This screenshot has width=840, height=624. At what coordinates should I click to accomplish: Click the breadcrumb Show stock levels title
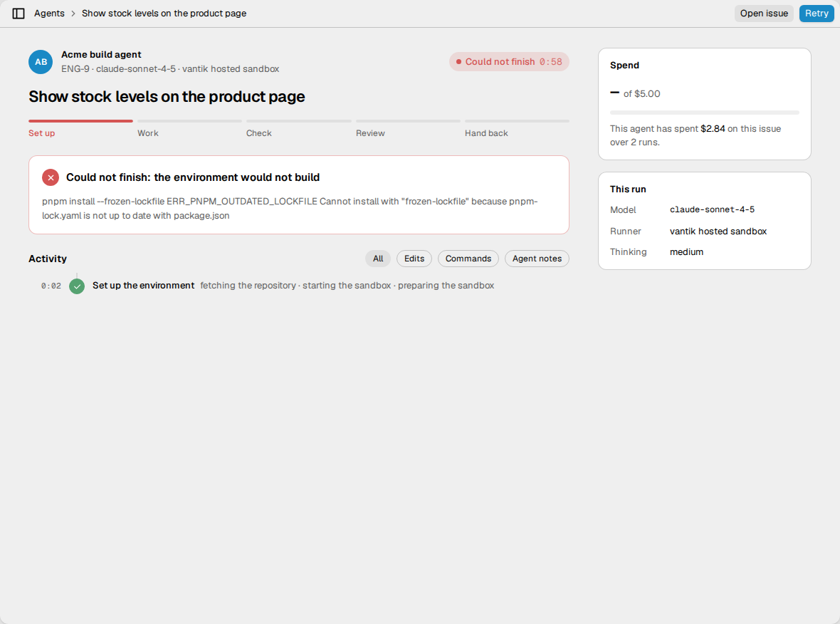click(x=164, y=14)
